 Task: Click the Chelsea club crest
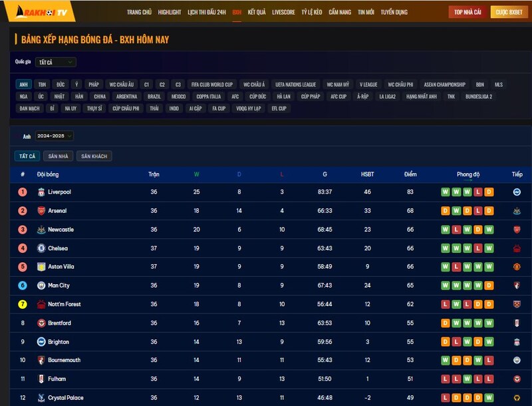click(41, 248)
